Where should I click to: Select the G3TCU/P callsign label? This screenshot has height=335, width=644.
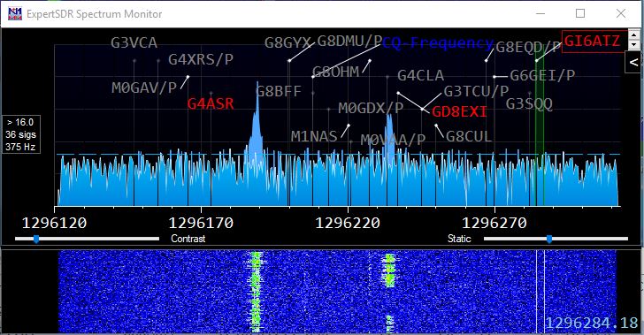tap(477, 91)
